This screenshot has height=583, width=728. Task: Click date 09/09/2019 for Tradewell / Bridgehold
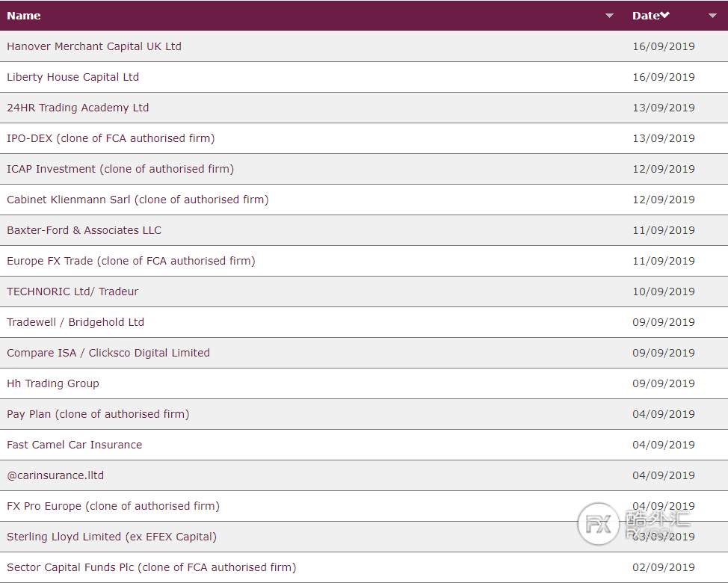tap(664, 322)
